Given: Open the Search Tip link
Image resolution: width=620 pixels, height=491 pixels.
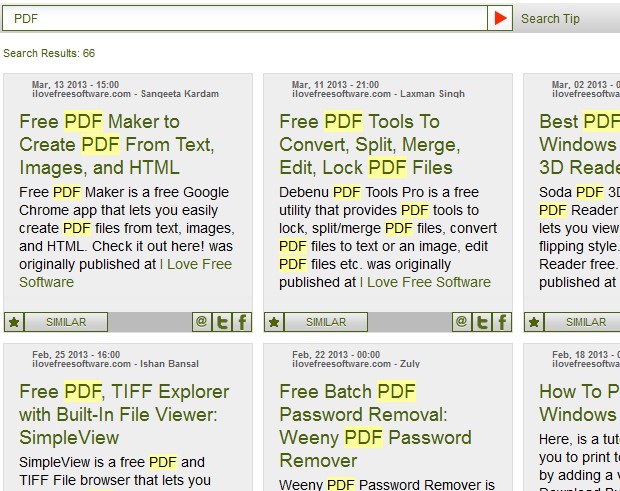Looking at the screenshot, I should tap(550, 18).
